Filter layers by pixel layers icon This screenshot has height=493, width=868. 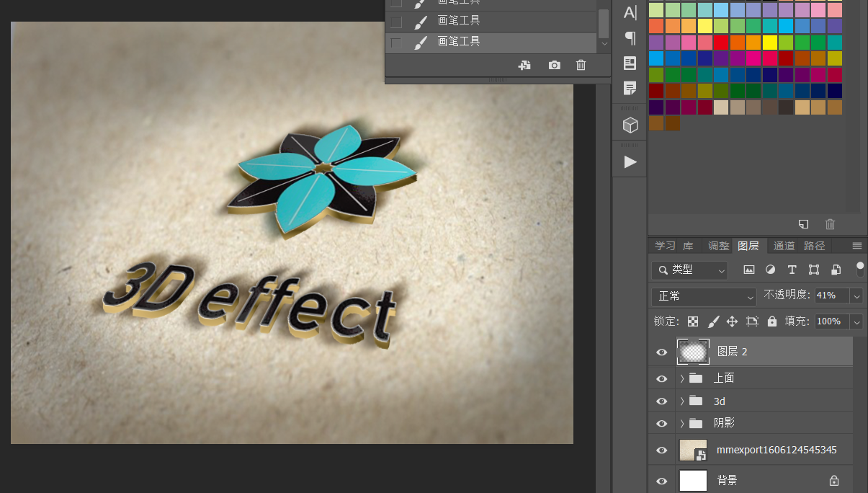click(749, 270)
